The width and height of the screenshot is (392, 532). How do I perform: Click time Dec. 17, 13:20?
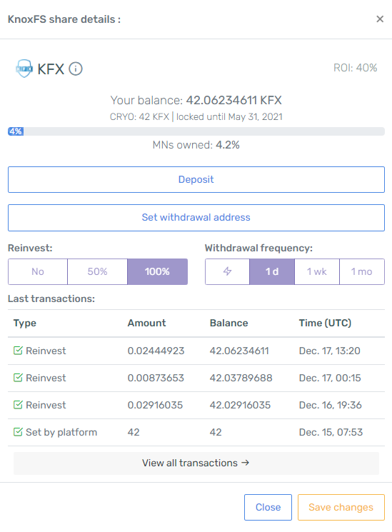coord(330,351)
